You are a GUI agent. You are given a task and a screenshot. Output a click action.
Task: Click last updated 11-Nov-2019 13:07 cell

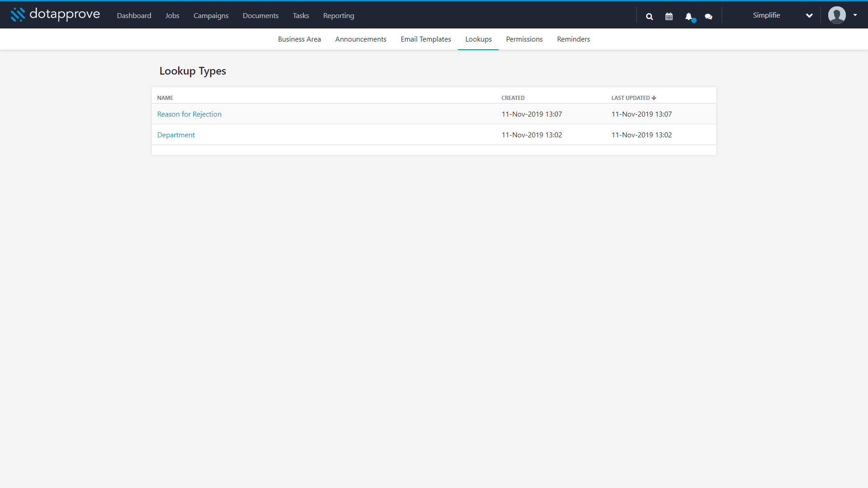[642, 114]
